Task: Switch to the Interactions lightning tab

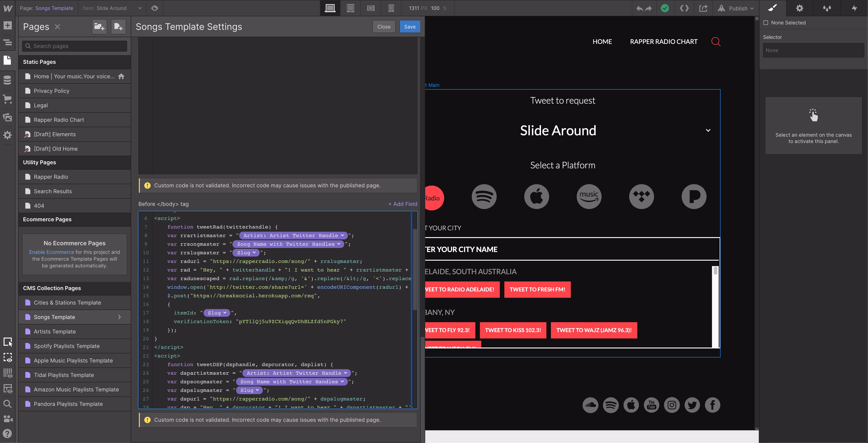Action: [854, 8]
